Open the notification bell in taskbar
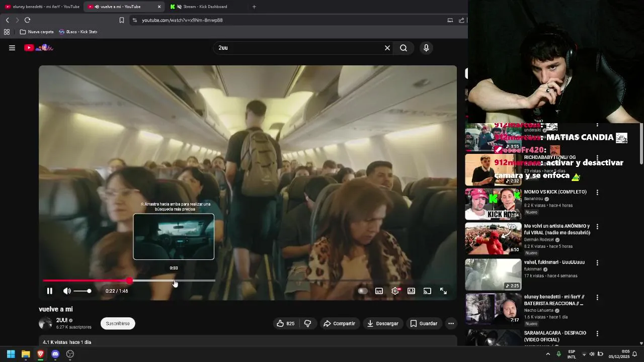The height and width of the screenshot is (362, 644). pos(635,354)
